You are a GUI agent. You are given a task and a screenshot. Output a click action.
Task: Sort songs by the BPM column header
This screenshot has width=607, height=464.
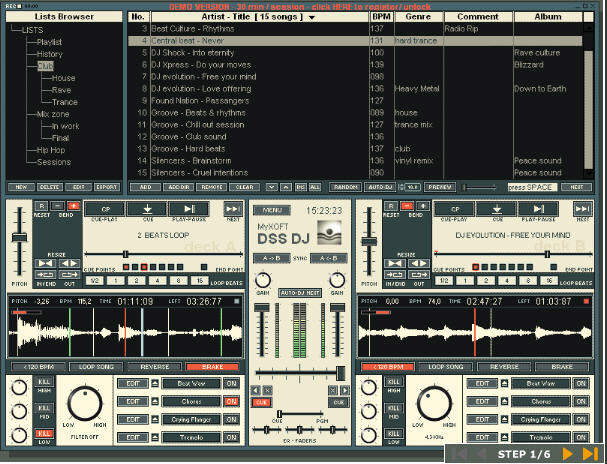(x=382, y=17)
